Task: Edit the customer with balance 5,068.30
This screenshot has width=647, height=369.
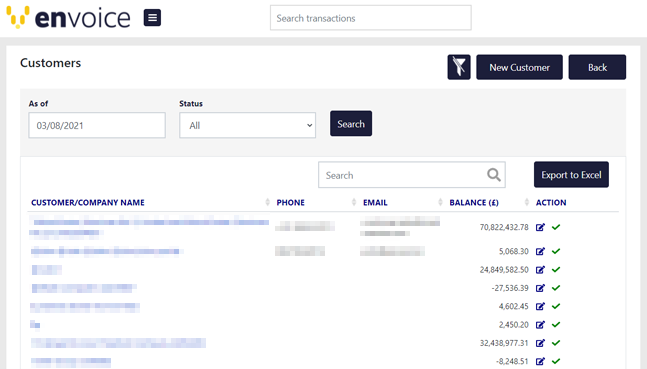Action: (x=540, y=251)
